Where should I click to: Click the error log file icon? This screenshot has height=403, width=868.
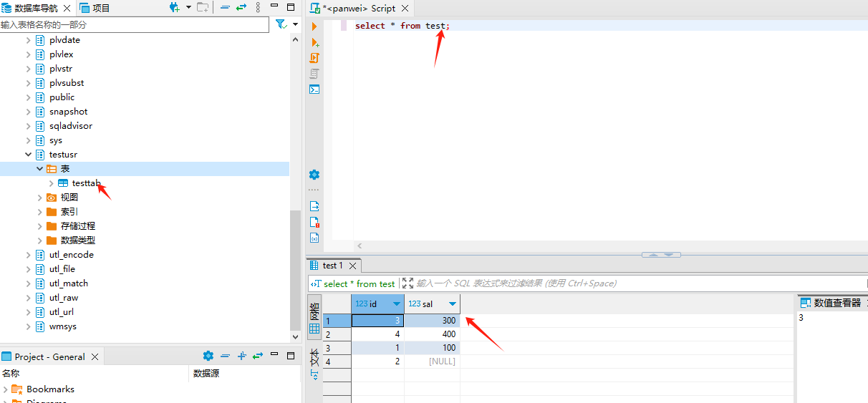coord(314,222)
